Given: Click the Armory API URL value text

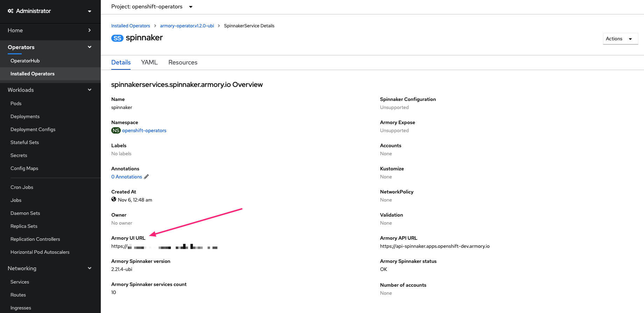Looking at the screenshot, I should [435, 246].
